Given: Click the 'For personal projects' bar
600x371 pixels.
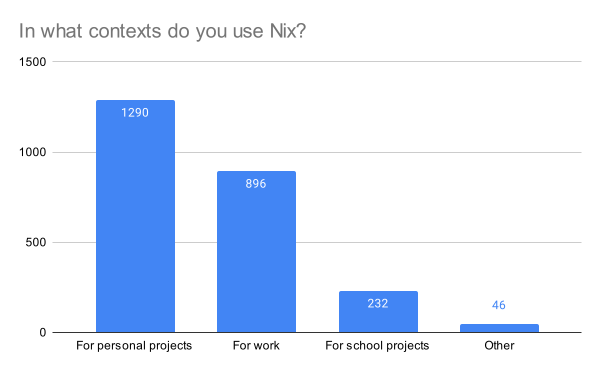Looking at the screenshot, I should 135,216.
